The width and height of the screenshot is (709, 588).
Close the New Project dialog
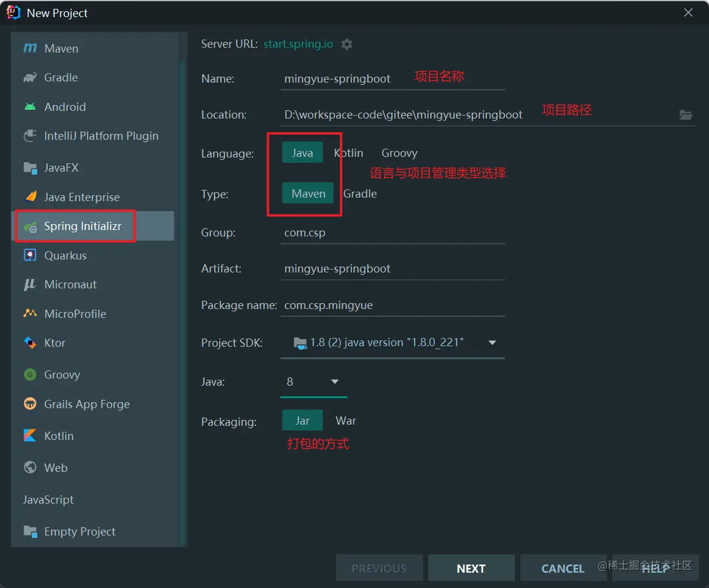[688, 12]
